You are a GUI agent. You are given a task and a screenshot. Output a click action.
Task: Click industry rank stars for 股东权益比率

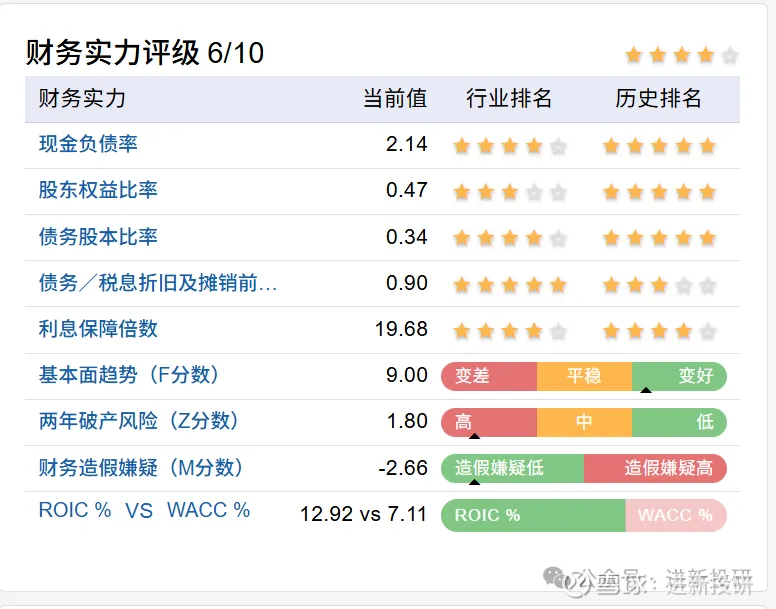pyautogui.click(x=509, y=192)
